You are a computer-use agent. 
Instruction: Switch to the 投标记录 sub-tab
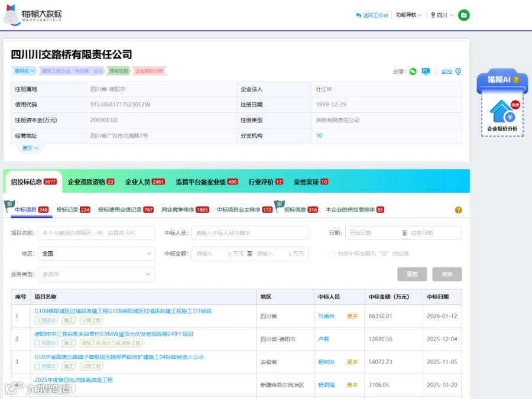point(73,210)
